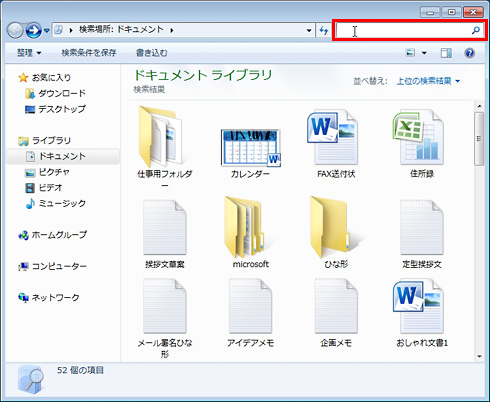Screen dimensions: 490x402
Task: Click 書き込む toolbar button
Action: pyautogui.click(x=152, y=53)
